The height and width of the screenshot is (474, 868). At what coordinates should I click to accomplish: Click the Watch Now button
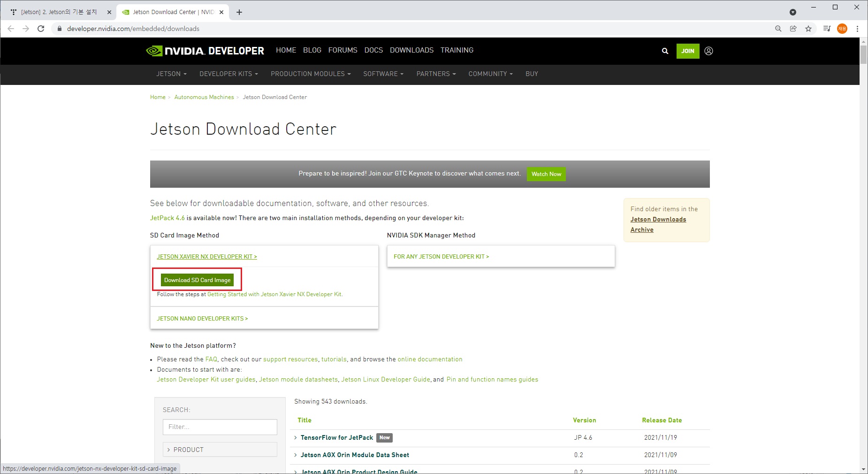pyautogui.click(x=546, y=174)
